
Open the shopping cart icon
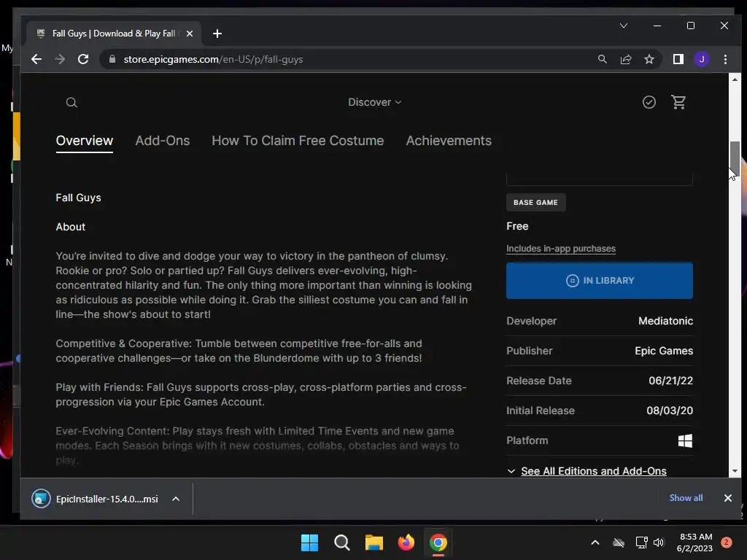678,102
